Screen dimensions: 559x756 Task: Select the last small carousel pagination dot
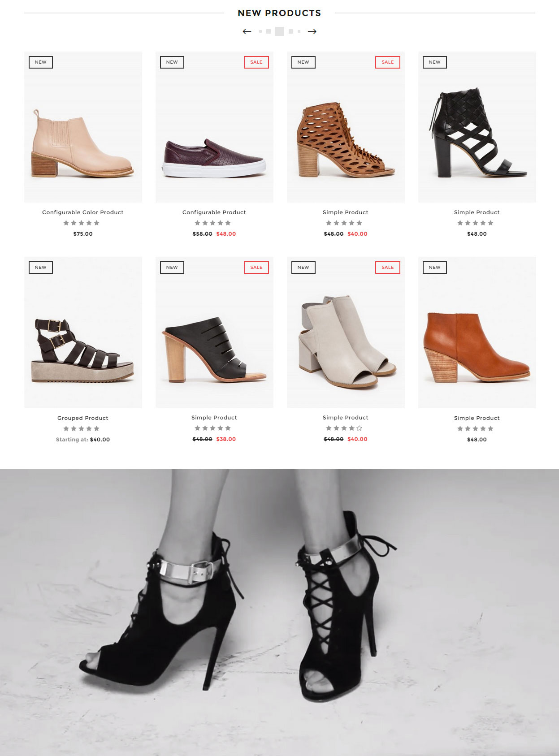coord(299,31)
